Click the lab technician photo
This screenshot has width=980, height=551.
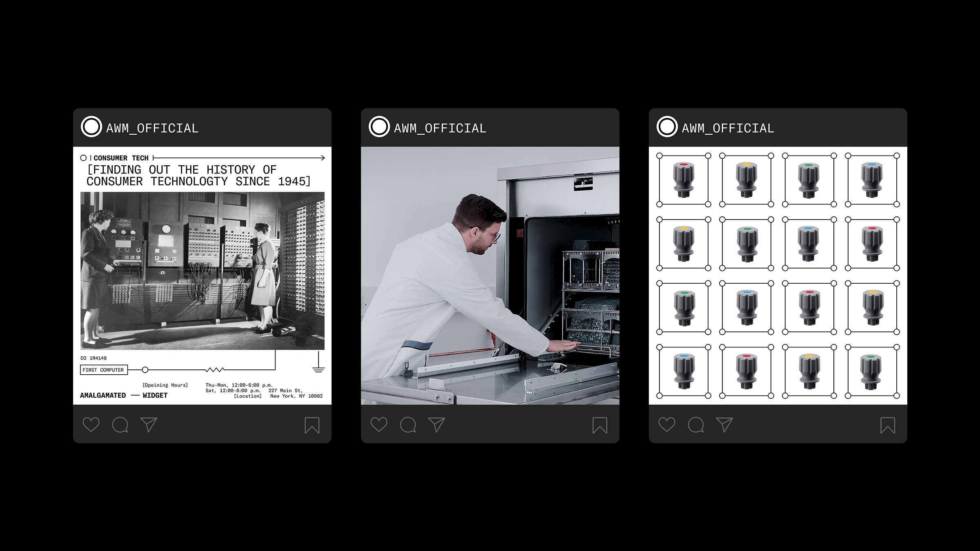tap(490, 275)
